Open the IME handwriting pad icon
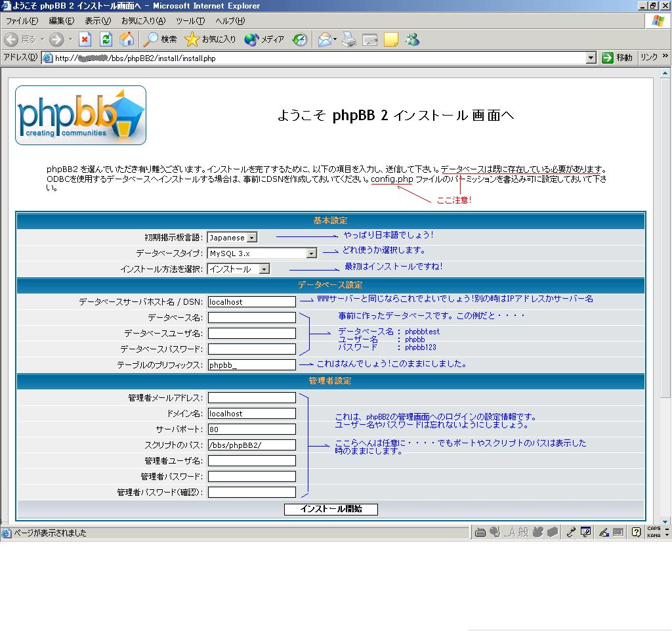The image size is (672, 637). [x=604, y=533]
